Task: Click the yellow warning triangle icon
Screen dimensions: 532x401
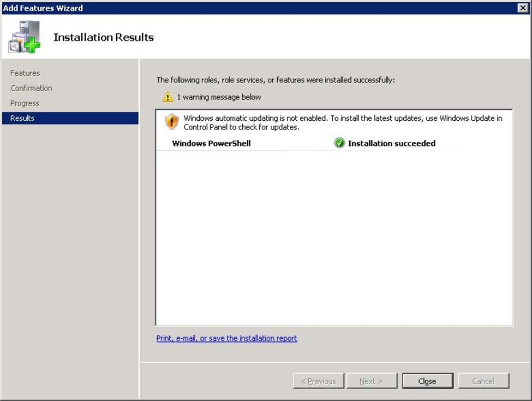Action: click(168, 97)
